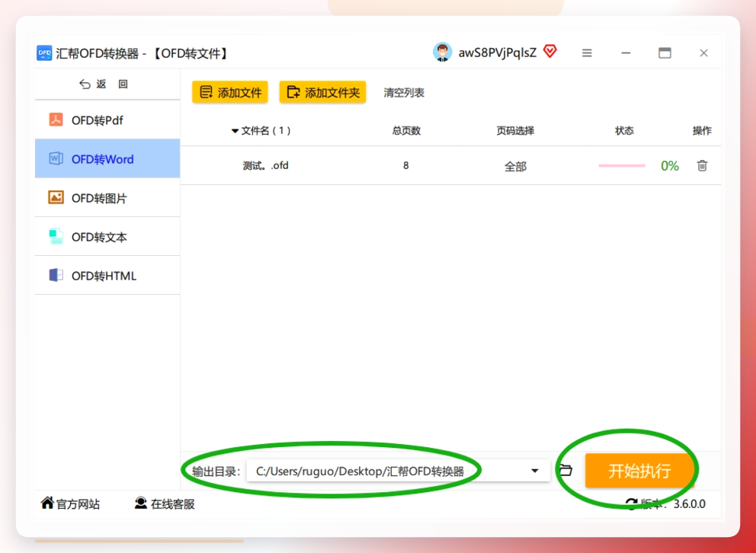The image size is (756, 553).
Task: Click the 开始执行 start button
Action: [x=640, y=471]
